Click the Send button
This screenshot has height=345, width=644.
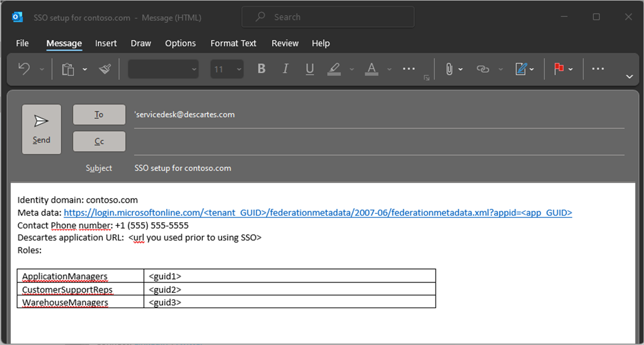pyautogui.click(x=42, y=129)
